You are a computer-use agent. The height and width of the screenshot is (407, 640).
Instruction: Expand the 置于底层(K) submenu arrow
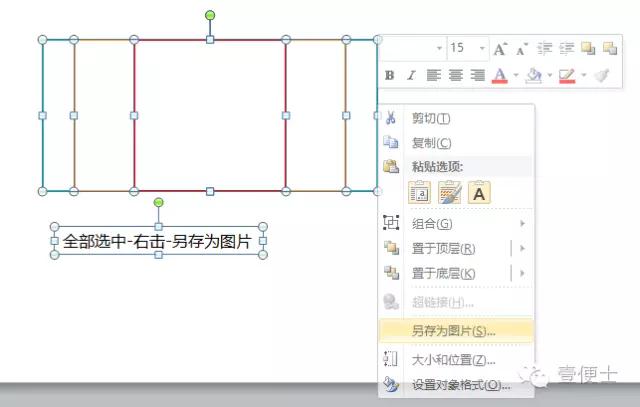click(x=522, y=274)
